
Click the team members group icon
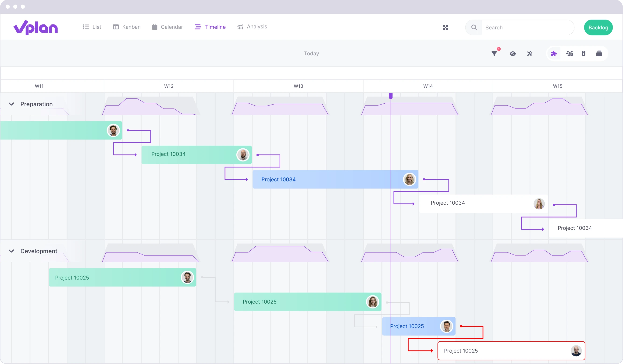pos(569,53)
